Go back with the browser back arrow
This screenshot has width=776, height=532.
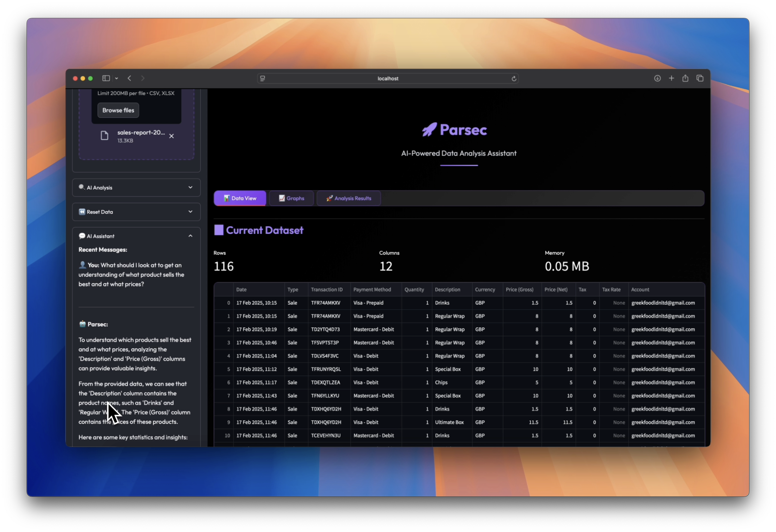[130, 78]
